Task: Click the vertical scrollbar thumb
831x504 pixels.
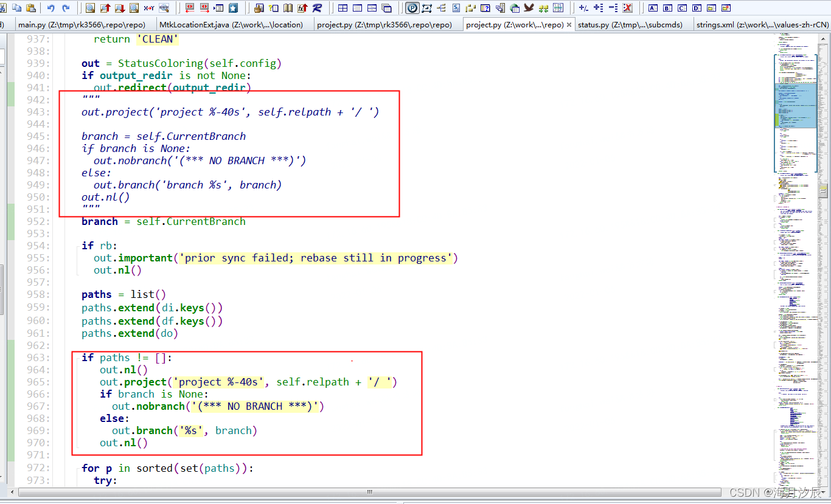Action: tap(823, 191)
